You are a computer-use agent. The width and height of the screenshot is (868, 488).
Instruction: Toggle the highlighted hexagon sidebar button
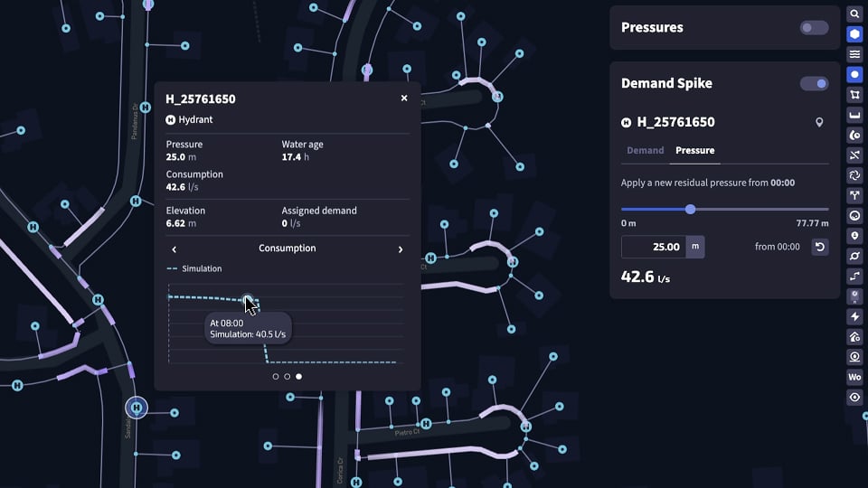pyautogui.click(x=854, y=34)
